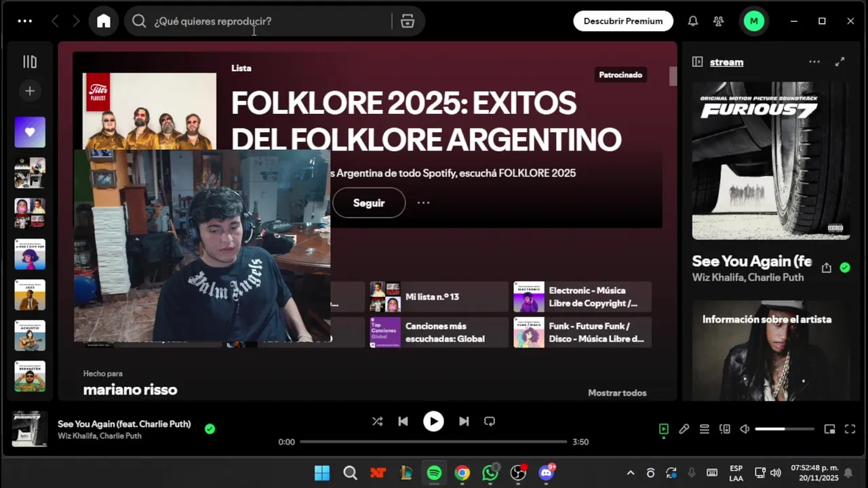
Task: Adjust the volume slider
Action: pyautogui.click(x=785, y=429)
